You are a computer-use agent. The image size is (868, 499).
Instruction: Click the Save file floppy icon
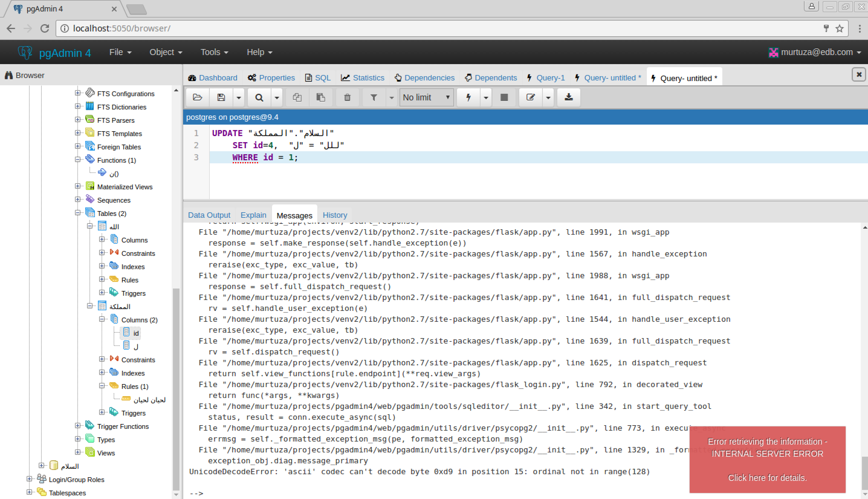pyautogui.click(x=221, y=97)
